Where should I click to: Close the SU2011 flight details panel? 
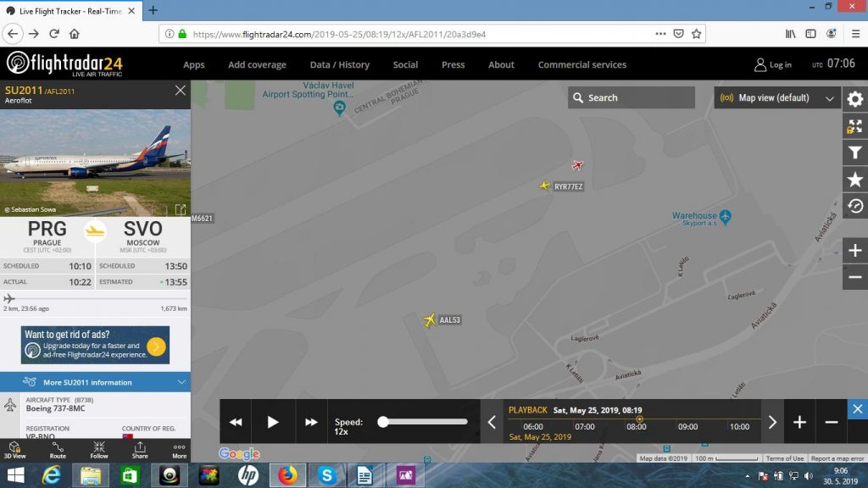[180, 90]
